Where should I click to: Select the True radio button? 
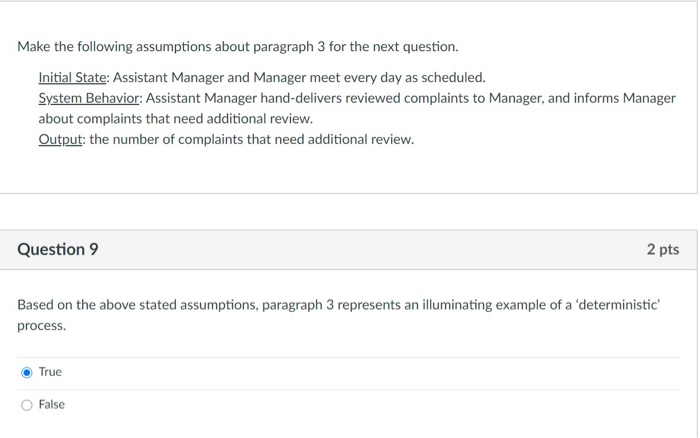(26, 372)
